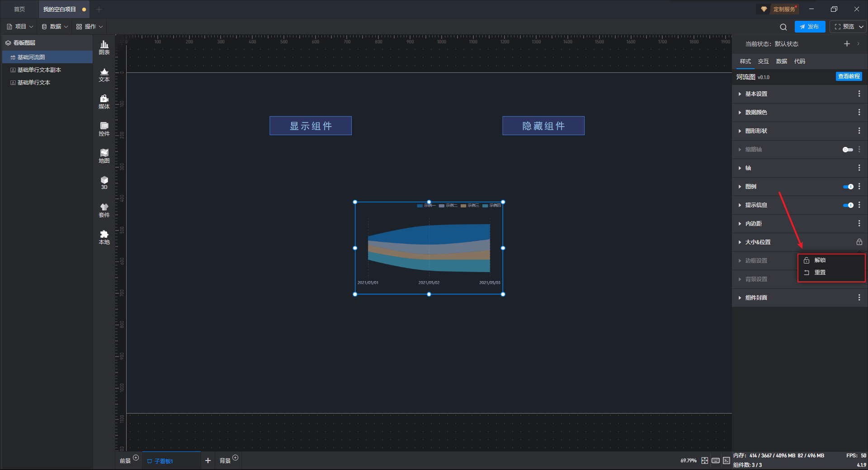Viewport: 868px width, 470px height.
Task: Select the 基础单行文本副本 layer
Action: pos(47,70)
